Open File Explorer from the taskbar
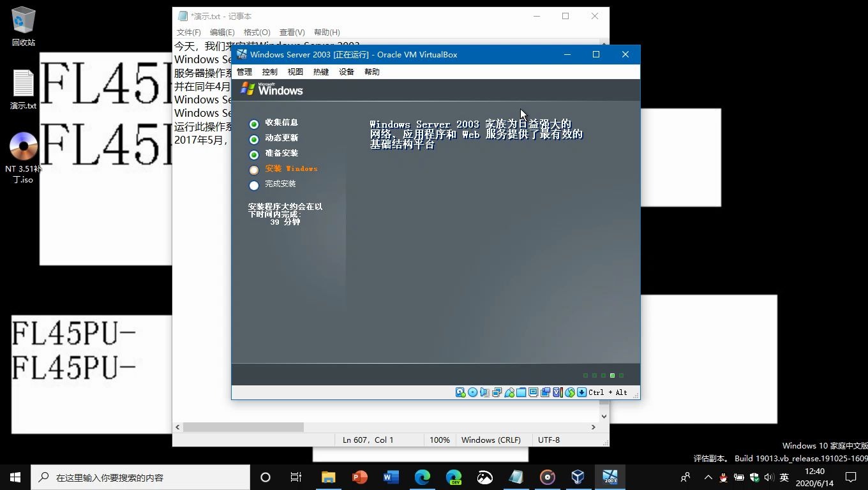 (328, 477)
